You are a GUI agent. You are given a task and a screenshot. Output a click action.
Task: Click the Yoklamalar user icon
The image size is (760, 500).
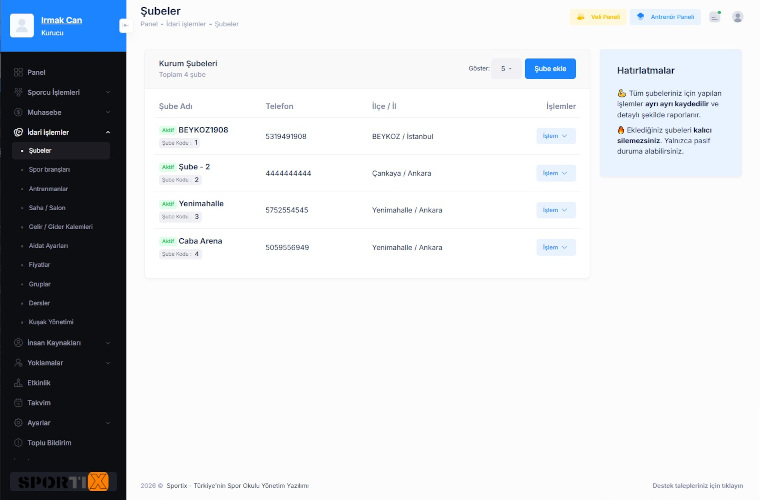coord(18,362)
